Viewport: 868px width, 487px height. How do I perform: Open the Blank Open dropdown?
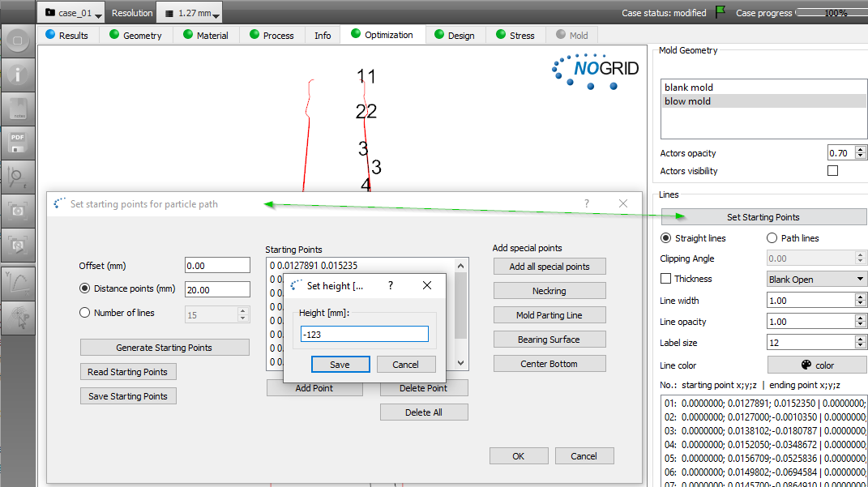point(816,279)
